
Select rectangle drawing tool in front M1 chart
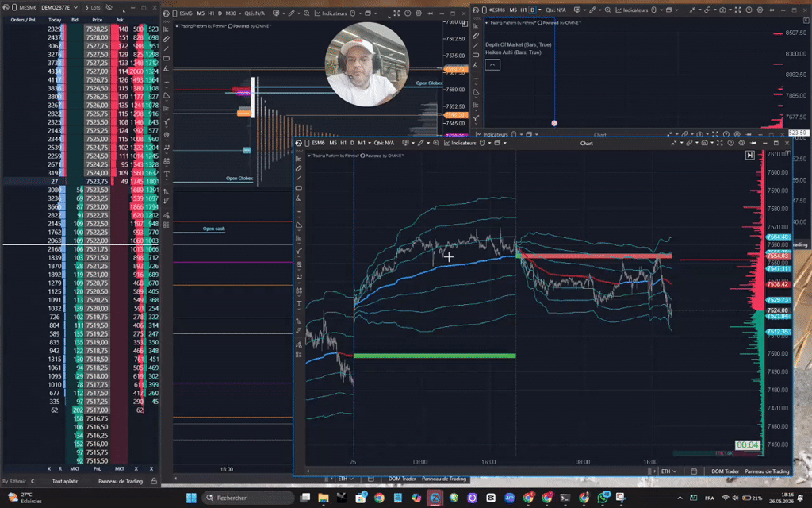click(299, 188)
